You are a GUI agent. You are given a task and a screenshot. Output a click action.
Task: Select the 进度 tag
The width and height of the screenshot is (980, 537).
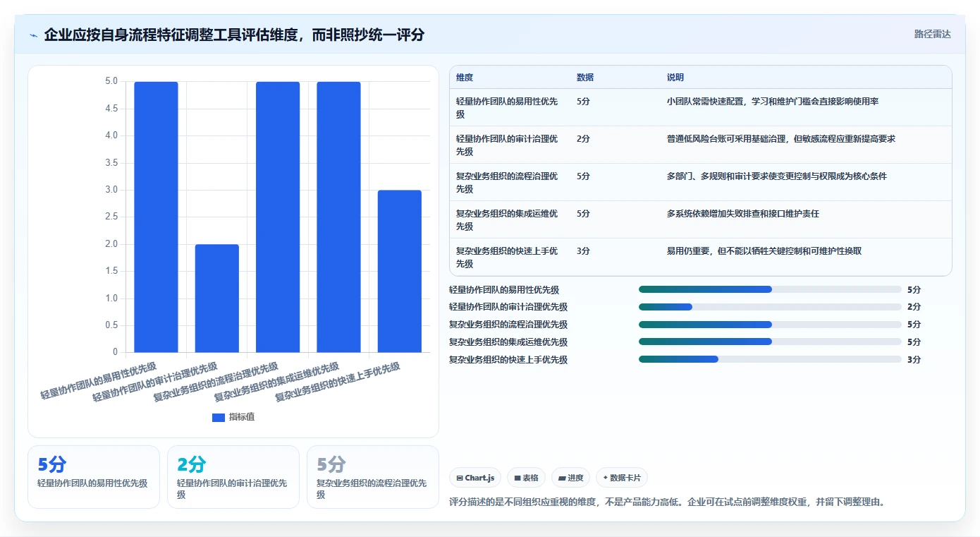tap(570, 478)
